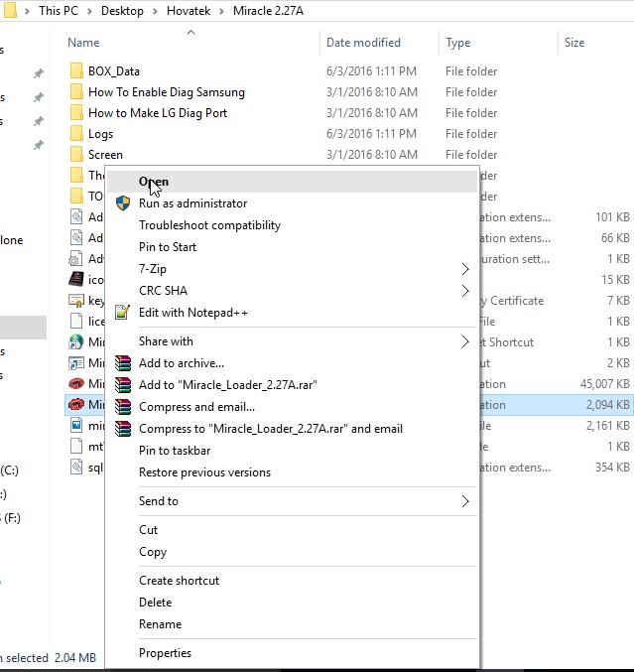
Task: Select the highlighted 2,094 KB application file icon
Action: (x=76, y=405)
